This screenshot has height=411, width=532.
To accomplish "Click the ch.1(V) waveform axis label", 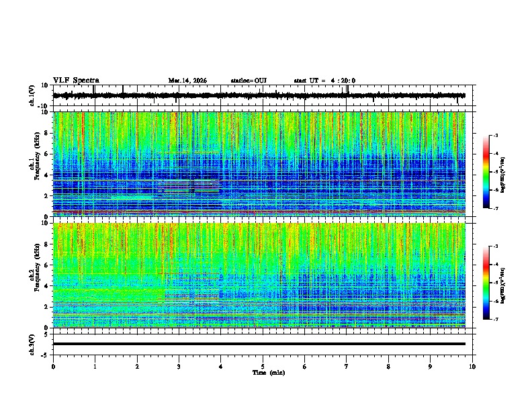I will [x=32, y=95].
